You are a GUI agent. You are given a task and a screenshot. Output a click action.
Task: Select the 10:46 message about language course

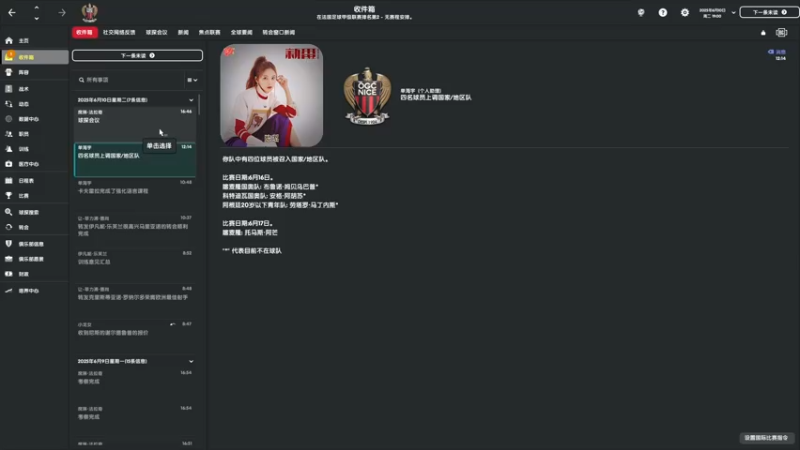point(135,195)
